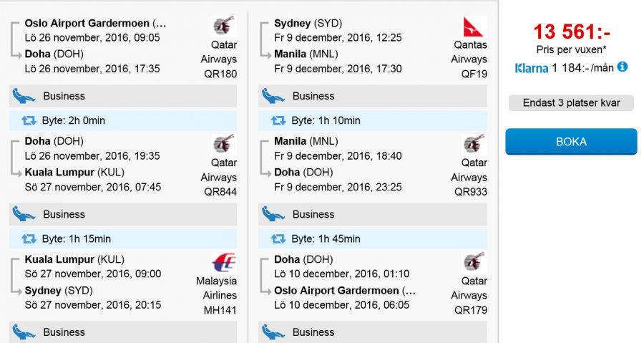The width and height of the screenshot is (644, 343).
Task: Click Malaysia Airlines logo for flight MH141
Action: 225,263
